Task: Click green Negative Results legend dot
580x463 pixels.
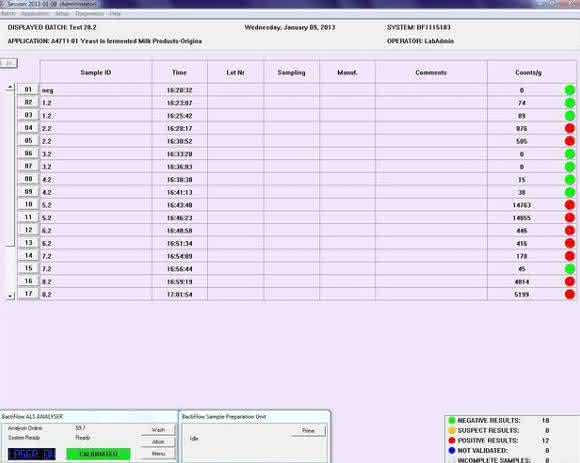Action: (x=452, y=420)
